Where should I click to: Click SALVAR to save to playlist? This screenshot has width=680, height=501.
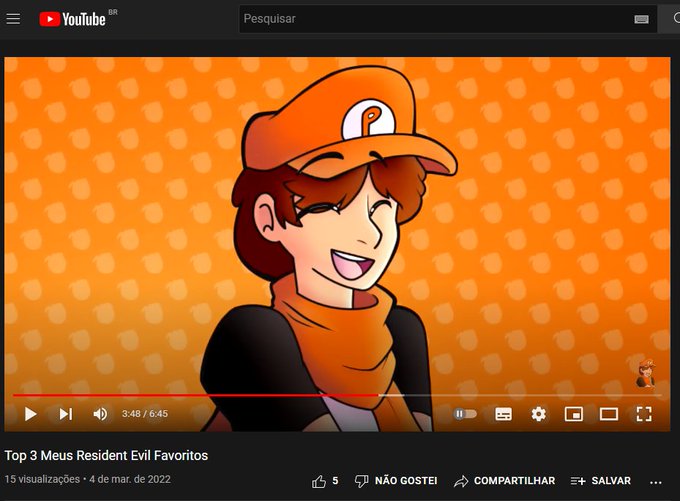tap(601, 481)
